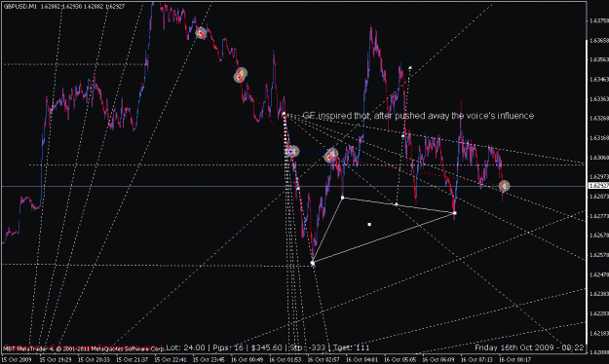Click the '15 Oct 20:33' time axis label

[94, 360]
